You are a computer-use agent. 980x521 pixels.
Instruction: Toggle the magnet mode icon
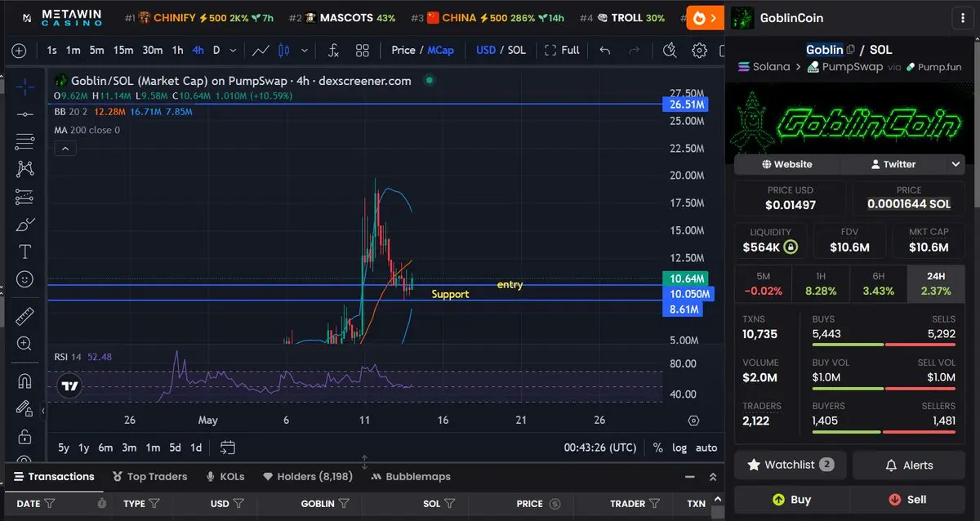tap(25, 381)
